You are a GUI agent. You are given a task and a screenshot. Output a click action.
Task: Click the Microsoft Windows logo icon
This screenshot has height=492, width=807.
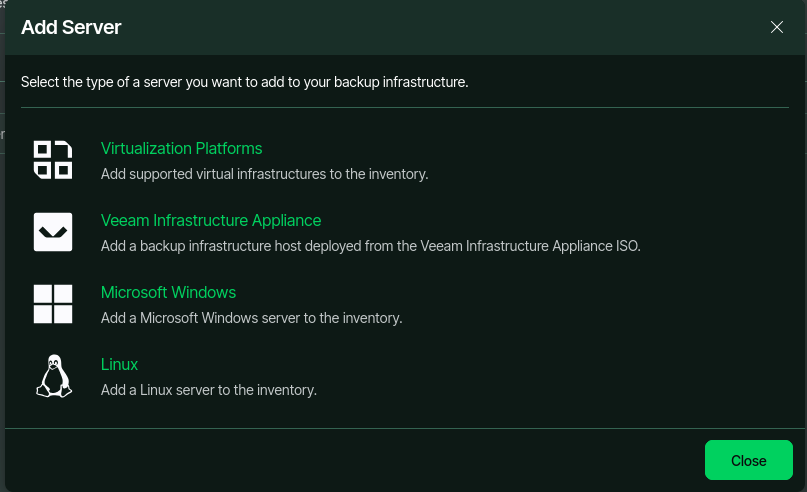(x=53, y=304)
